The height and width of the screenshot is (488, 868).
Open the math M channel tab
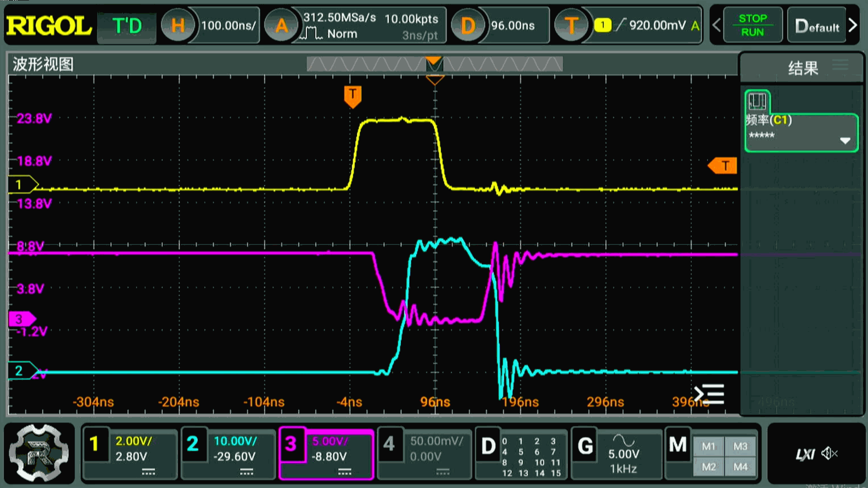pyautogui.click(x=678, y=445)
